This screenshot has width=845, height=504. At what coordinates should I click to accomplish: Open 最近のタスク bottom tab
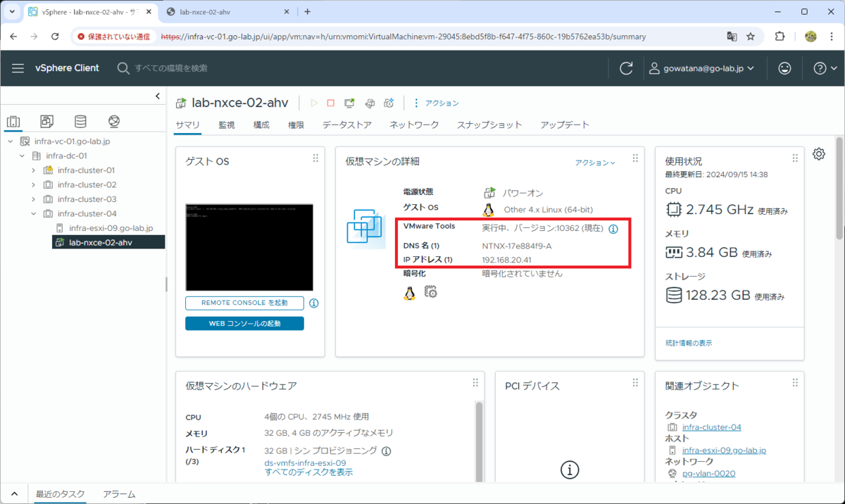(x=61, y=494)
